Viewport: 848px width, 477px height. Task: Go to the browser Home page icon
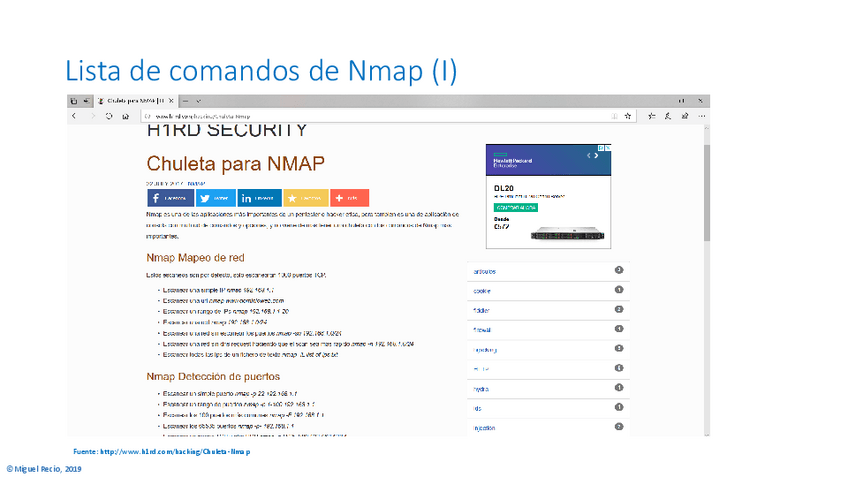click(125, 116)
